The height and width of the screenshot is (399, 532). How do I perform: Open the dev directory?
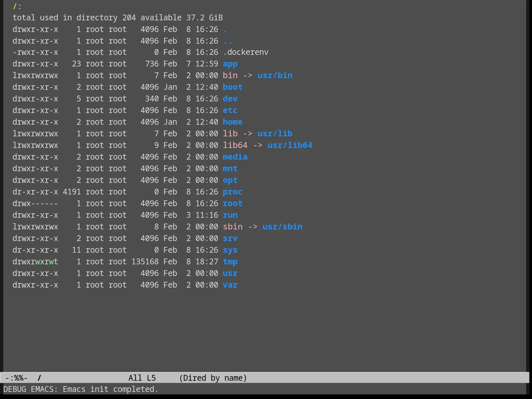click(230, 99)
